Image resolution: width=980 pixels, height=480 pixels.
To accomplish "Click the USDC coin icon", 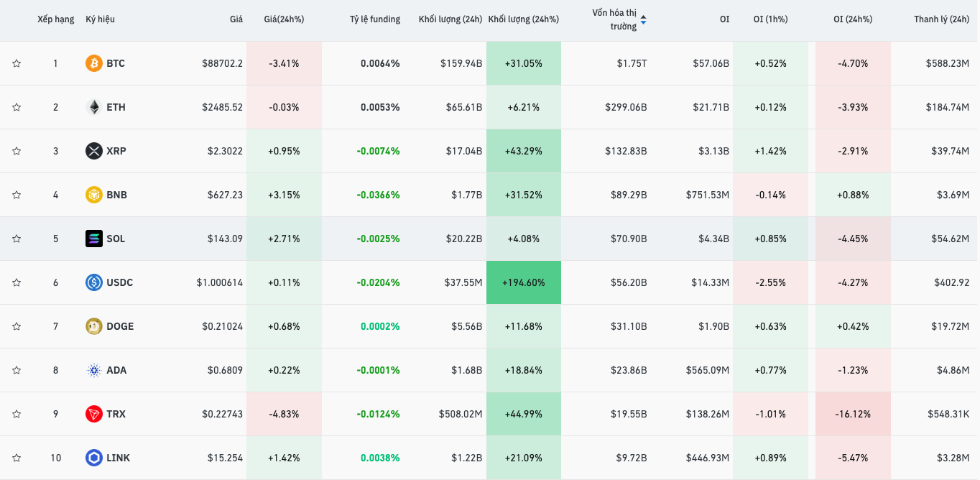I will (x=94, y=282).
